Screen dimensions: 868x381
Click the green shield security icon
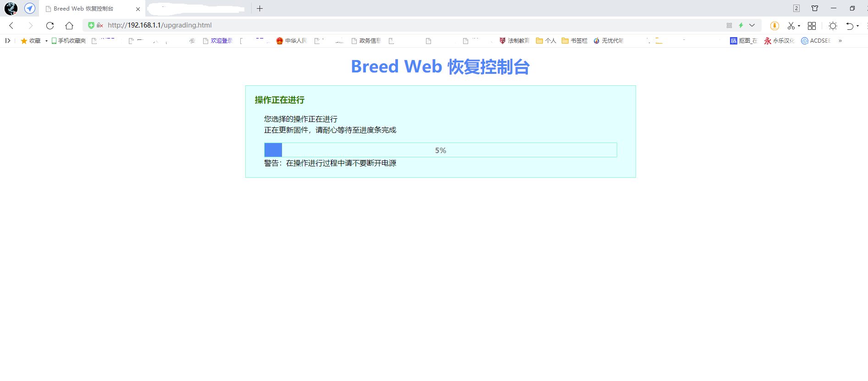91,25
